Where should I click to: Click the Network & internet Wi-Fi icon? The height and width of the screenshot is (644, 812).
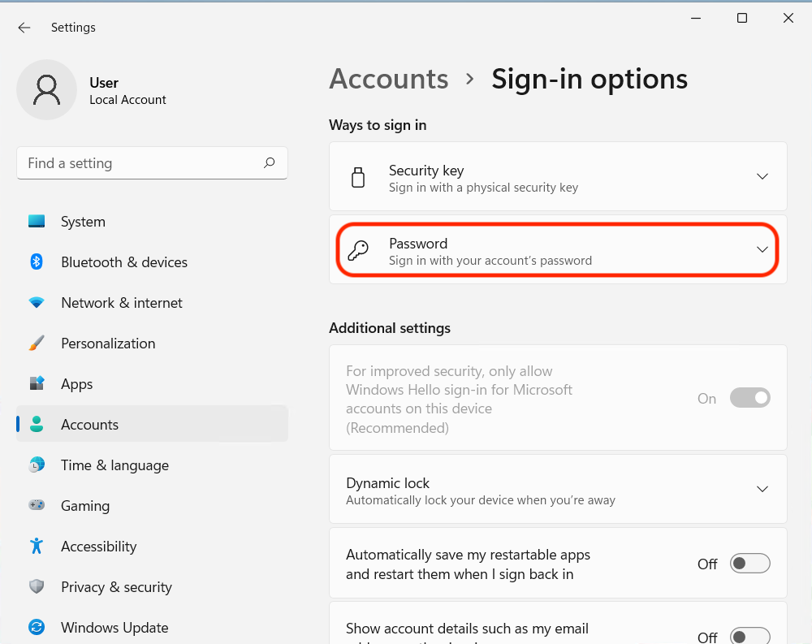37,303
